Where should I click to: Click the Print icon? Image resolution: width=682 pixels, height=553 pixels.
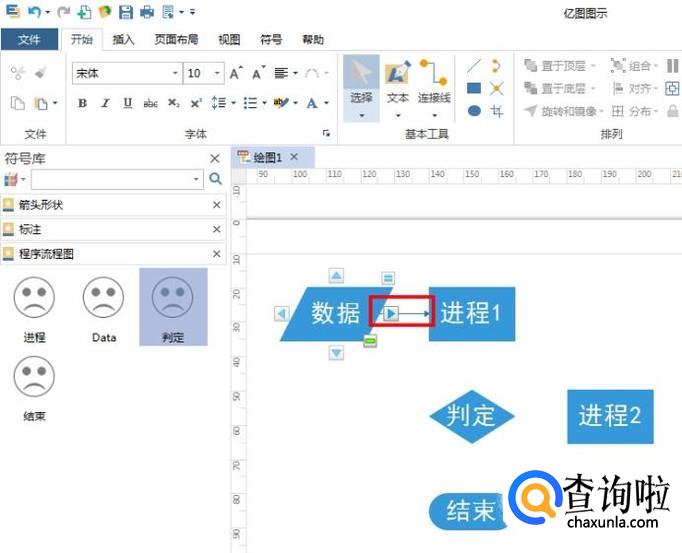pyautogui.click(x=147, y=12)
